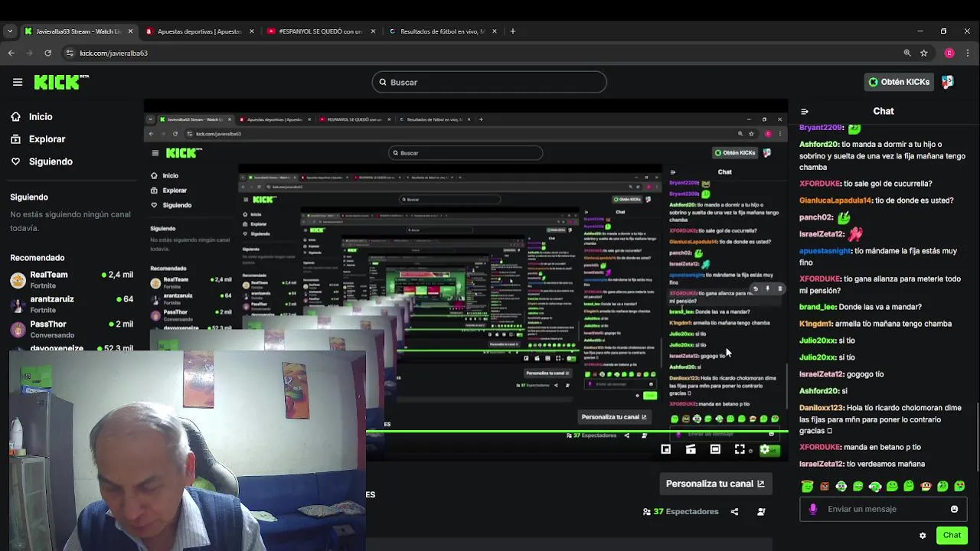Focus the Enviar un mensaje field
This screenshot has width=980, height=551.
tap(884, 509)
